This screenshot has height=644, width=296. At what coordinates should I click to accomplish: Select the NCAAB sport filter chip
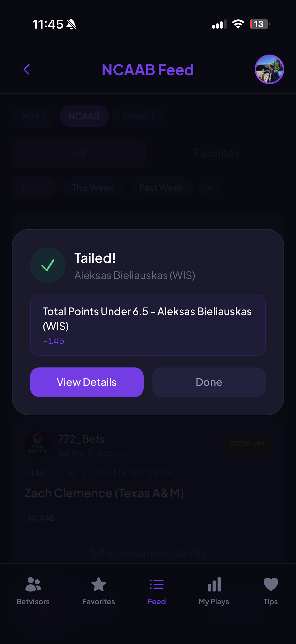point(84,116)
